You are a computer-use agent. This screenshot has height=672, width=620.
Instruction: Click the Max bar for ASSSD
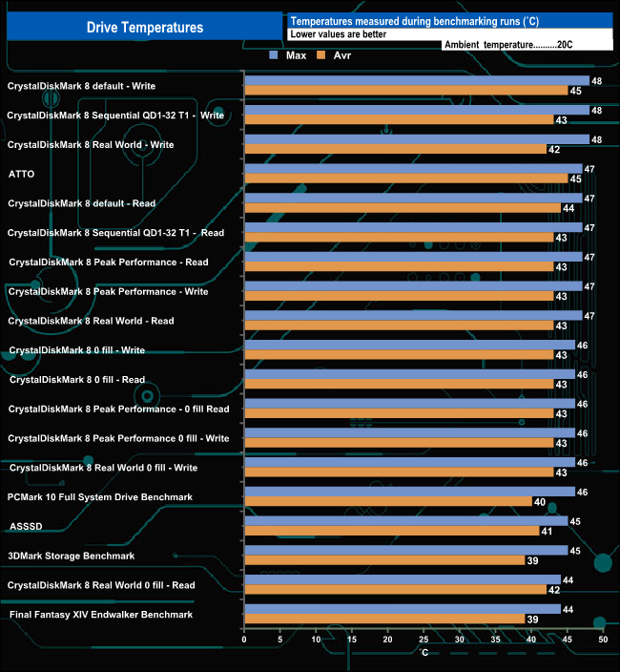[x=406, y=521]
